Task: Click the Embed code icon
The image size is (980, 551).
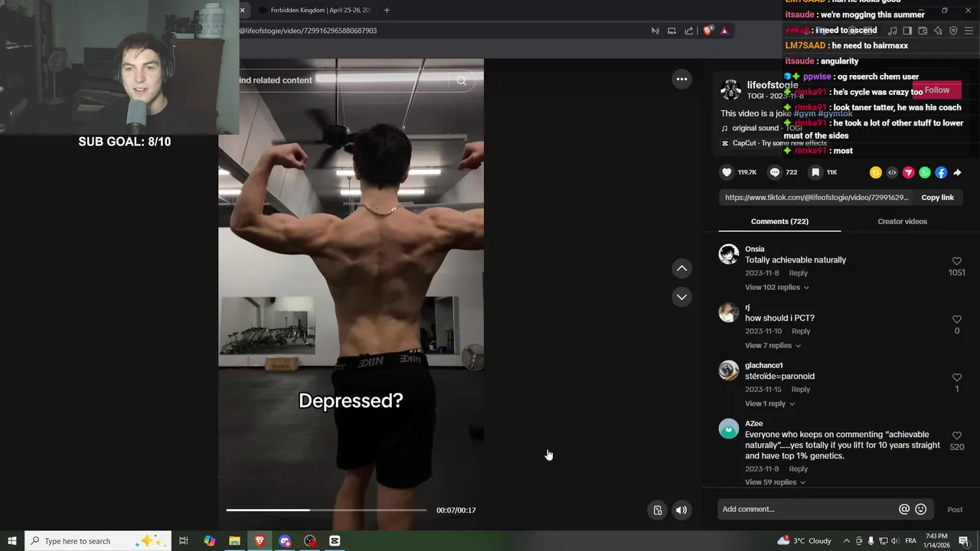Action: tap(892, 173)
